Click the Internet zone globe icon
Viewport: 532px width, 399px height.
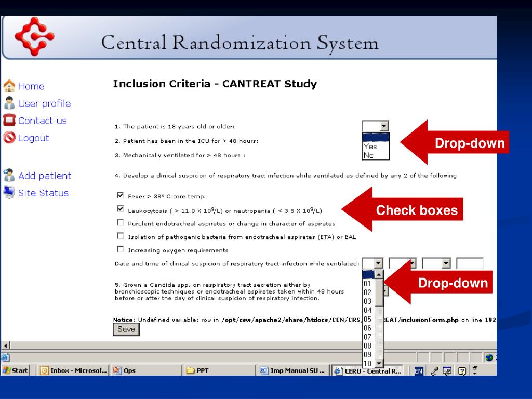tap(489, 357)
